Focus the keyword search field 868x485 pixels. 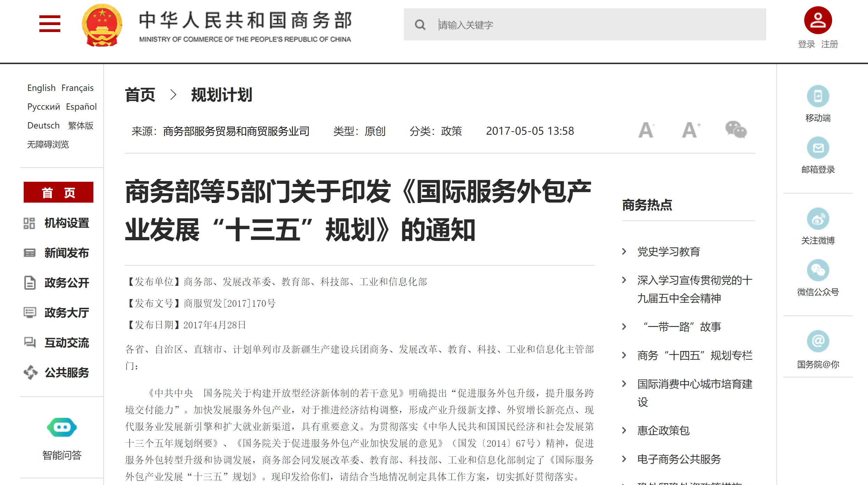592,25
